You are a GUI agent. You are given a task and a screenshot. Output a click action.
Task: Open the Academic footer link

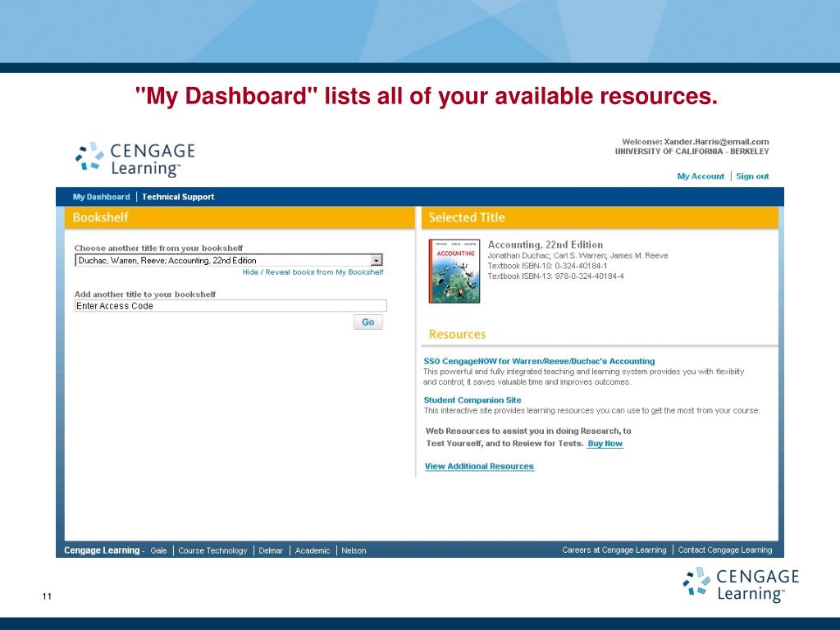coord(313,550)
